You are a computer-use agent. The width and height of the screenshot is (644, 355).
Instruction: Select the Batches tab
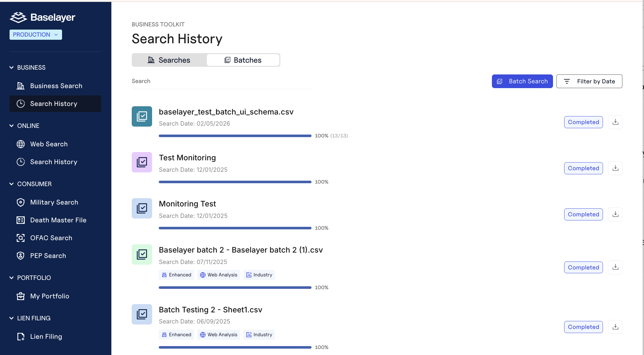[x=243, y=60]
